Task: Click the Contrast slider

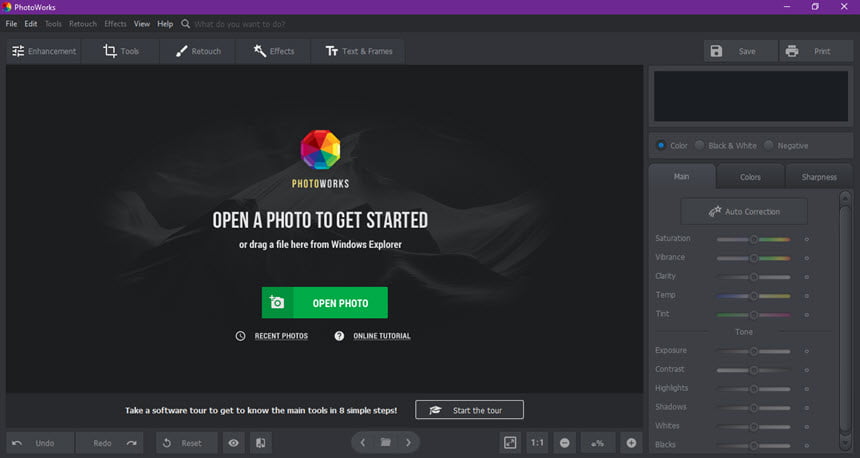Action: 754,370
